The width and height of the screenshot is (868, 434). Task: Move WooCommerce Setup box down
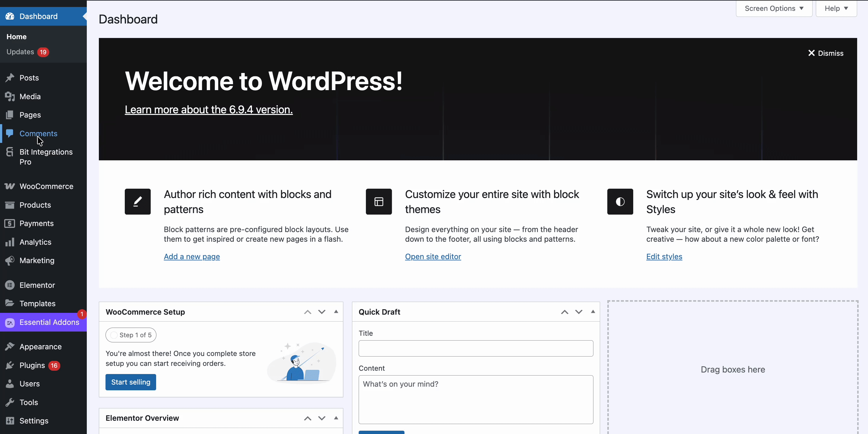tap(322, 312)
